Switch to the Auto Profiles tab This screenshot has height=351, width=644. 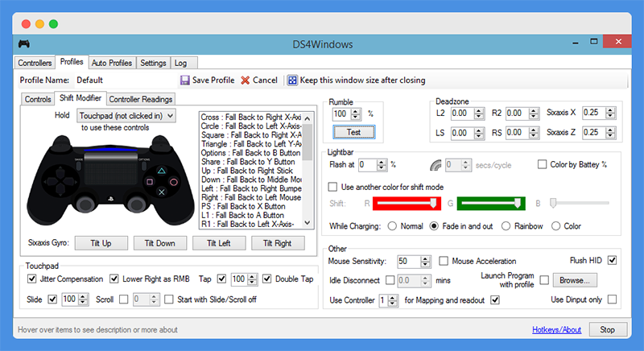112,63
